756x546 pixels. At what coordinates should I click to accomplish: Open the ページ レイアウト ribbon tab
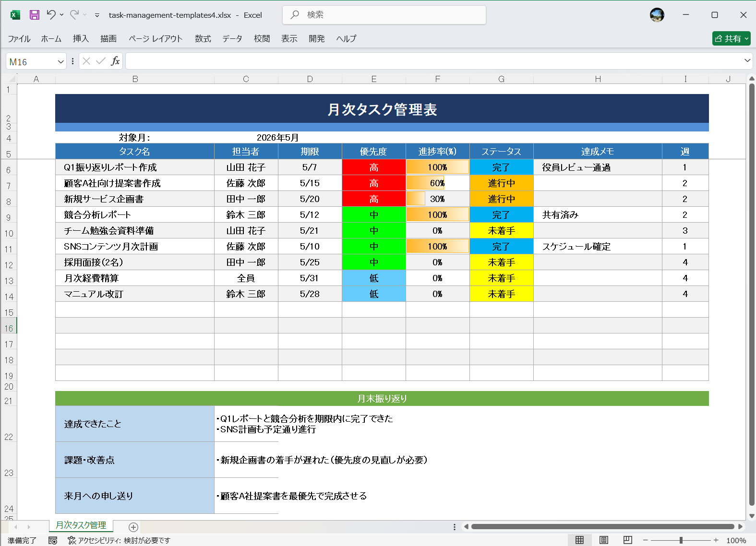pyautogui.click(x=156, y=38)
